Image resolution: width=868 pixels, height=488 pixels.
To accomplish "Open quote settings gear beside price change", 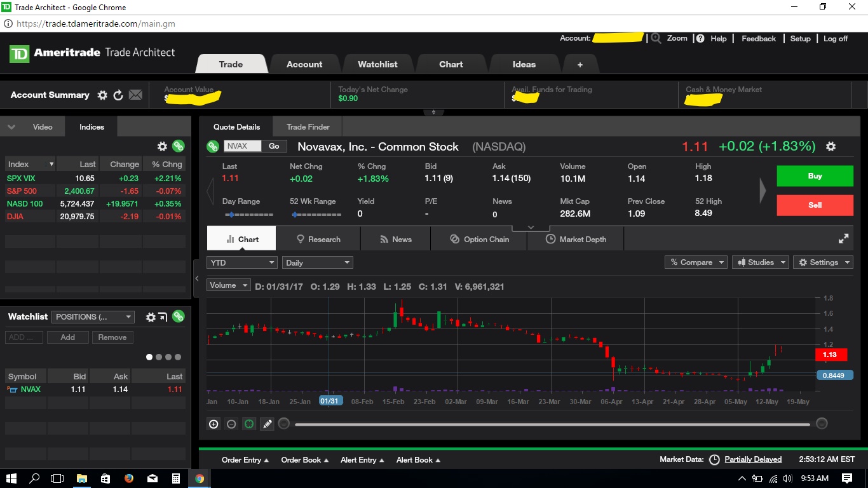I will click(x=831, y=146).
